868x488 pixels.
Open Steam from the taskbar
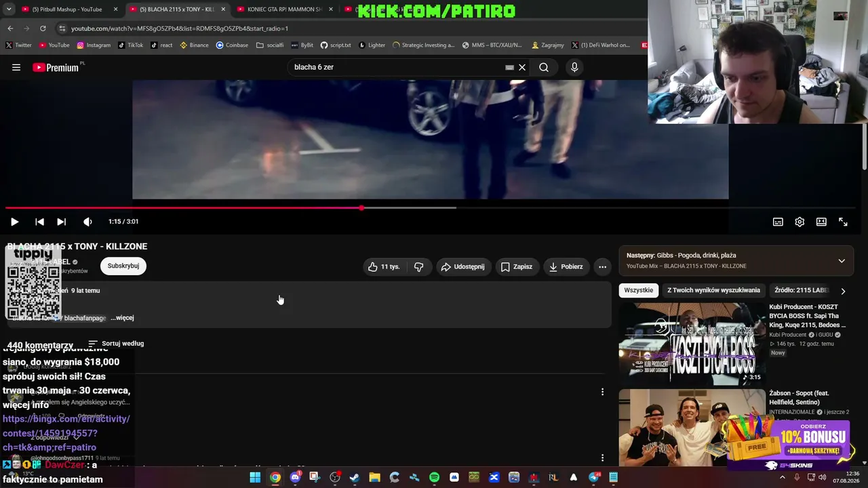coord(355,477)
